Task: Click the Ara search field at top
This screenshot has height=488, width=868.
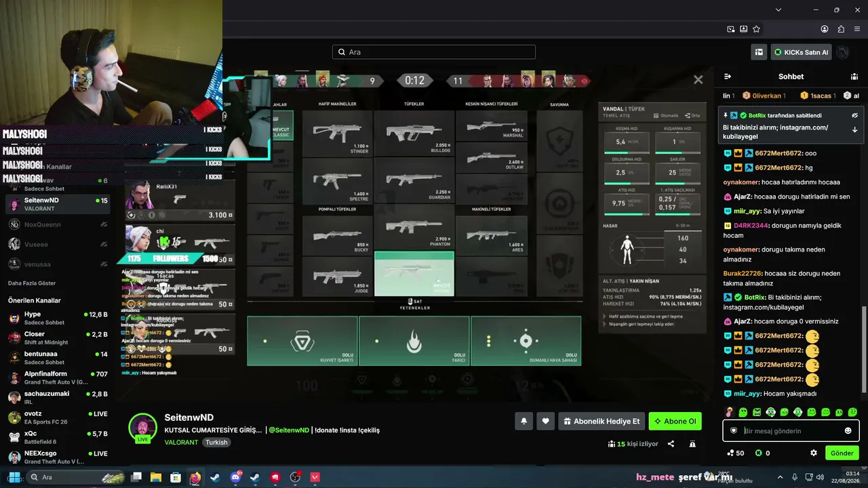Action: click(434, 52)
